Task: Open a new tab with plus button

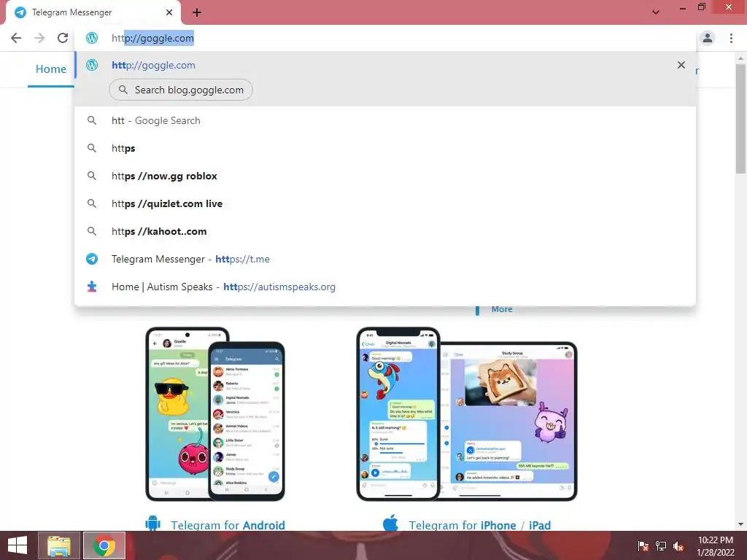Action: pos(197,12)
